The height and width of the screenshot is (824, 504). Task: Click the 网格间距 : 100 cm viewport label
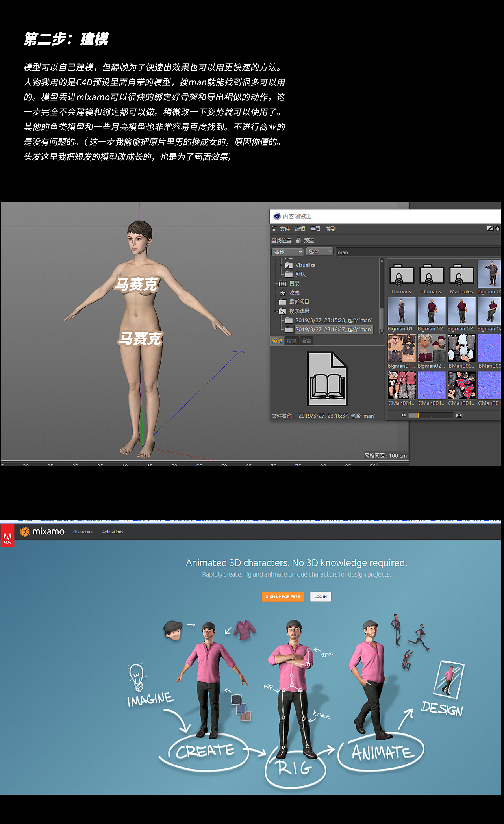coord(385,456)
